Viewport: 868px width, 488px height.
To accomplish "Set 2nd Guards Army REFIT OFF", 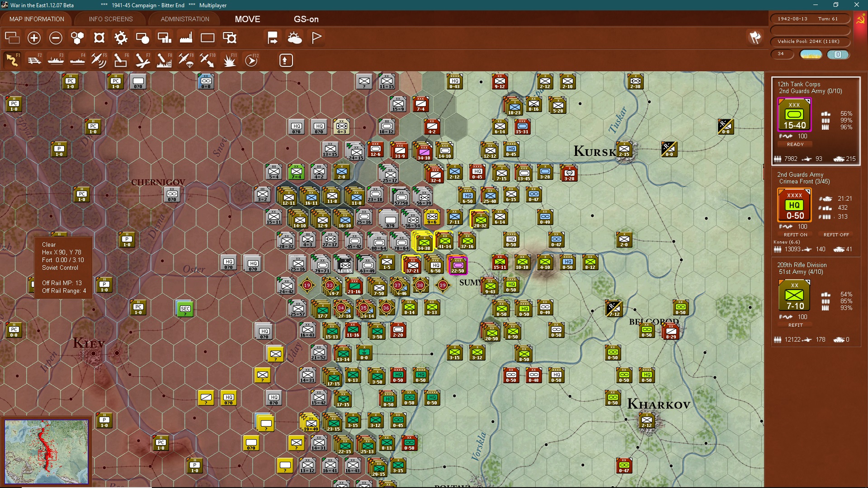I will point(836,235).
